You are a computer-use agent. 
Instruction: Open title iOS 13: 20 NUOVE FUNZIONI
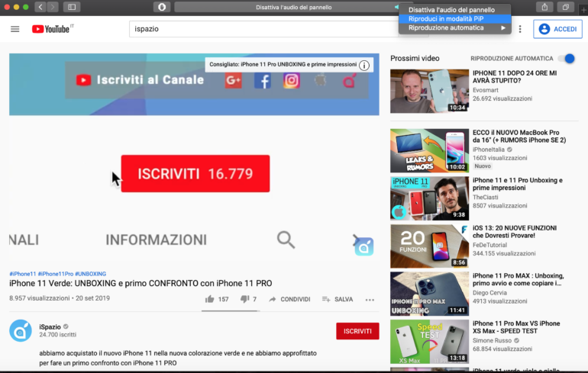(515, 232)
